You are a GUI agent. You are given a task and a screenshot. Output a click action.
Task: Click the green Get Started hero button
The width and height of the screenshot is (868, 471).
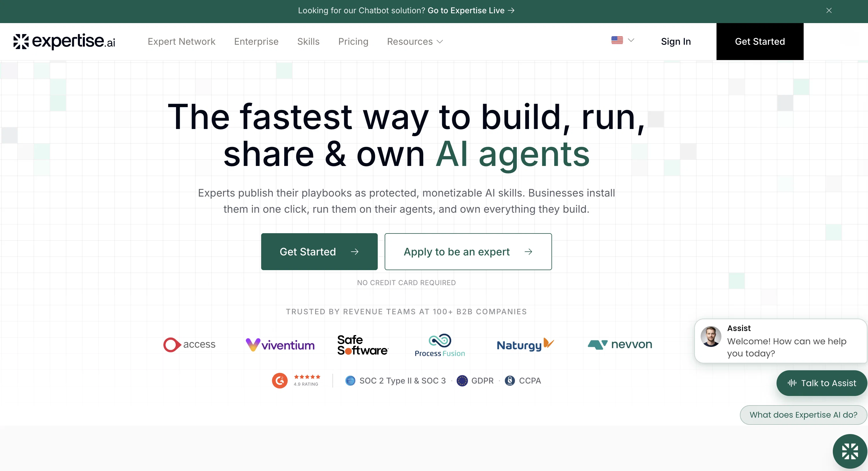pyautogui.click(x=319, y=252)
